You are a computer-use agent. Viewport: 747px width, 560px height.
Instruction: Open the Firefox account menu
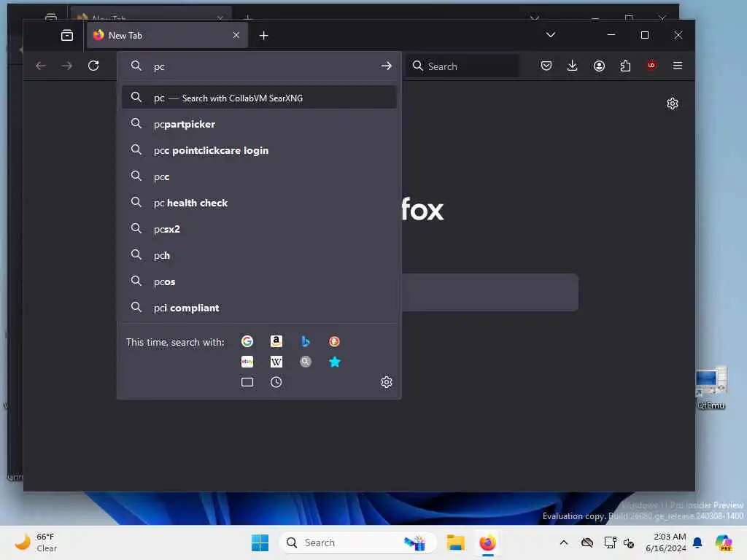pos(599,66)
